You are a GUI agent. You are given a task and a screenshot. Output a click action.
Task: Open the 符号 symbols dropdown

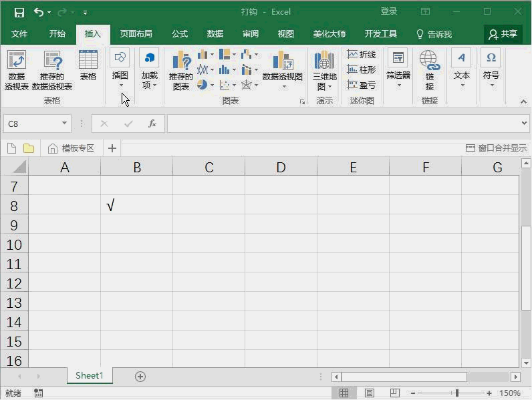(491, 69)
